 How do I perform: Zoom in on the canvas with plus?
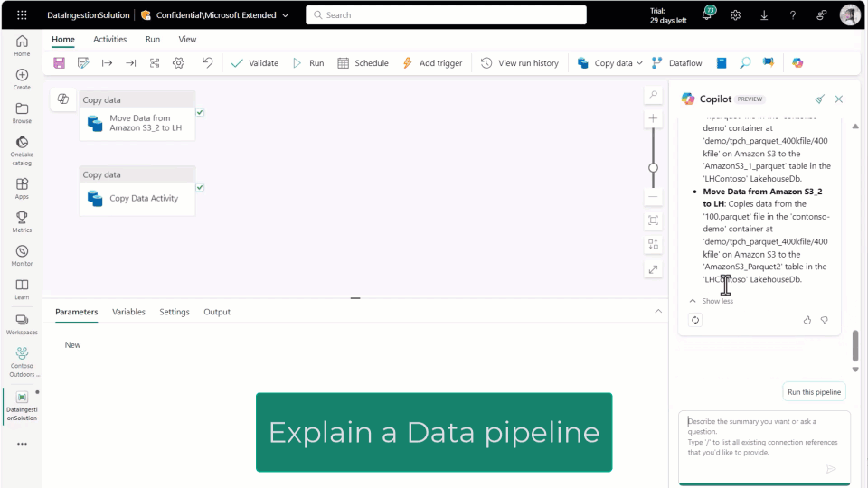(653, 118)
